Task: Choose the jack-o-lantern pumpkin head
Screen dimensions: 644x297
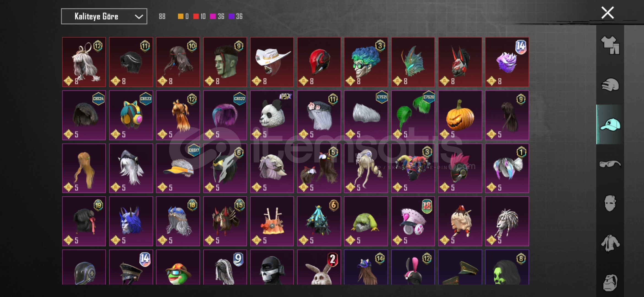Action: pos(460,115)
